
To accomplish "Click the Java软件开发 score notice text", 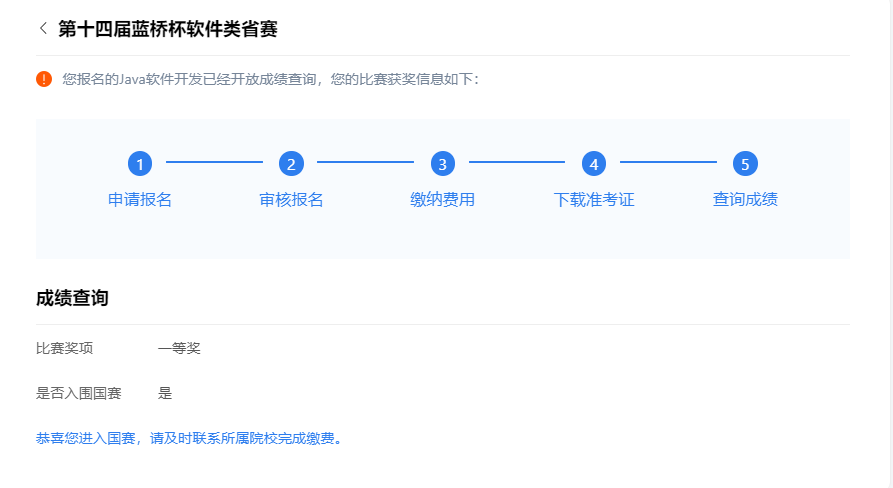I will [270, 79].
